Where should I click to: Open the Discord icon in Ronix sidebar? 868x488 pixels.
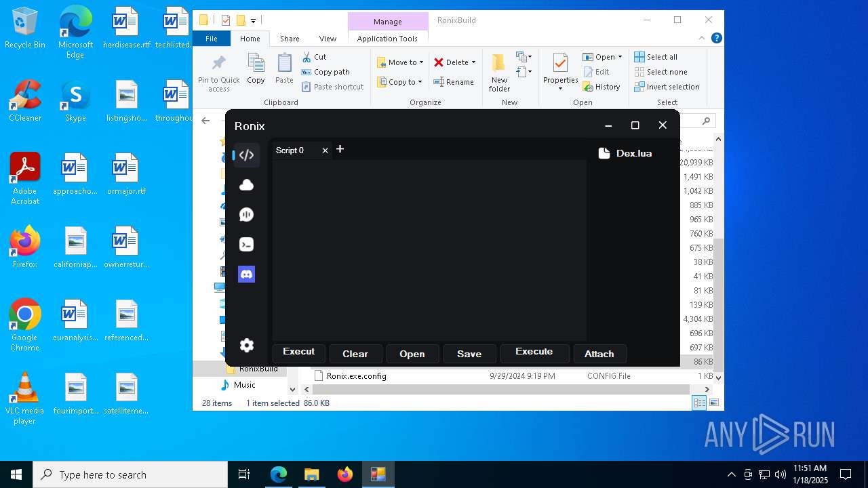(x=247, y=274)
